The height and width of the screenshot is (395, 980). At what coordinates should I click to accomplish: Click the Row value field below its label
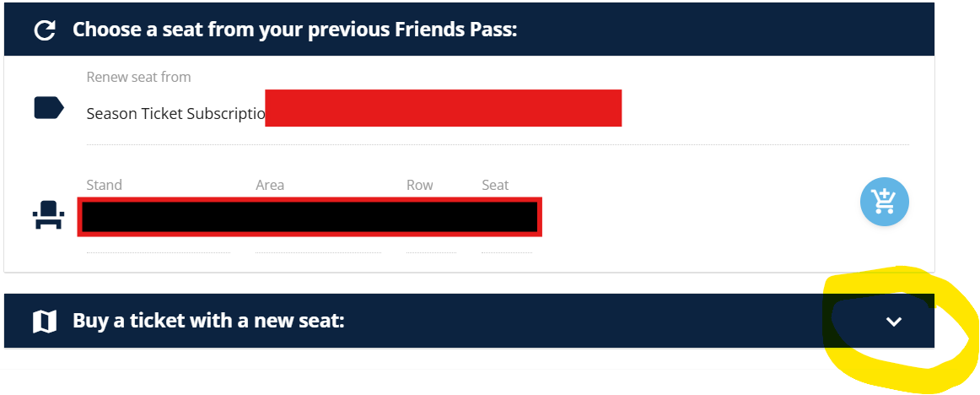tap(430, 243)
